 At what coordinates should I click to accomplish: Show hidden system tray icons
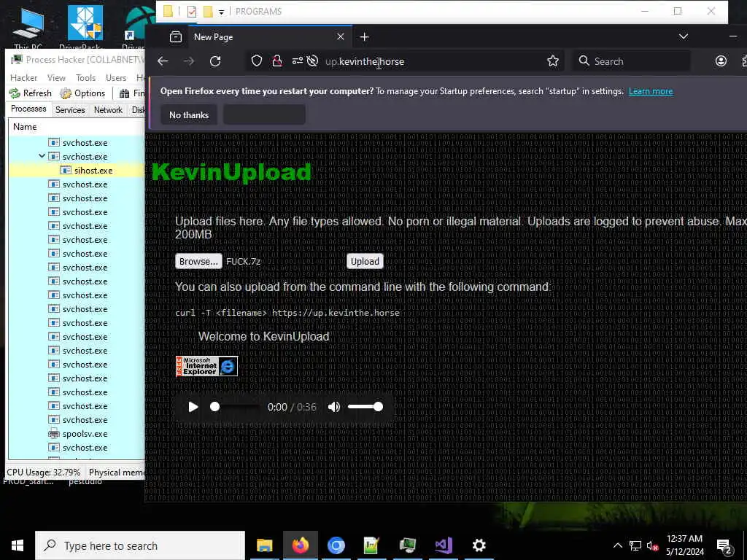click(617, 545)
